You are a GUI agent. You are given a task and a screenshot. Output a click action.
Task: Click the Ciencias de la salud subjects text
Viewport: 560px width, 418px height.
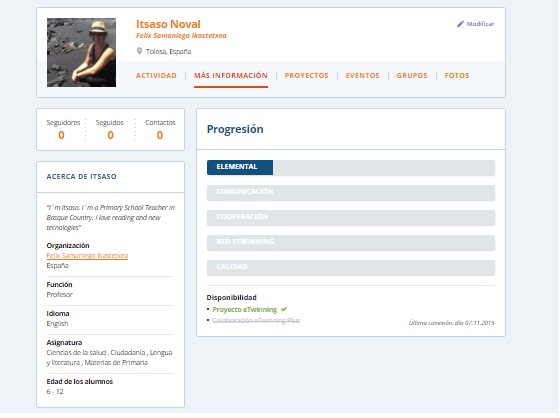click(x=109, y=357)
